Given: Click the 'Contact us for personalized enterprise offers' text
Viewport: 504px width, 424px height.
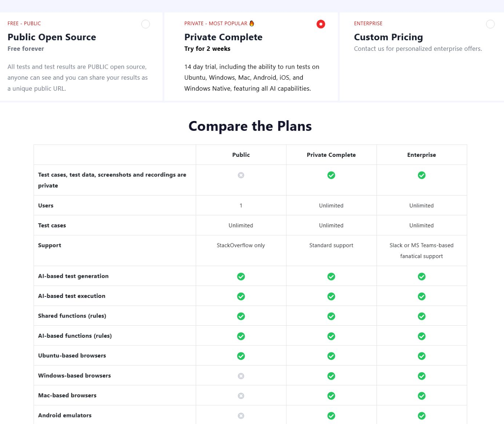Looking at the screenshot, I should coord(418,49).
